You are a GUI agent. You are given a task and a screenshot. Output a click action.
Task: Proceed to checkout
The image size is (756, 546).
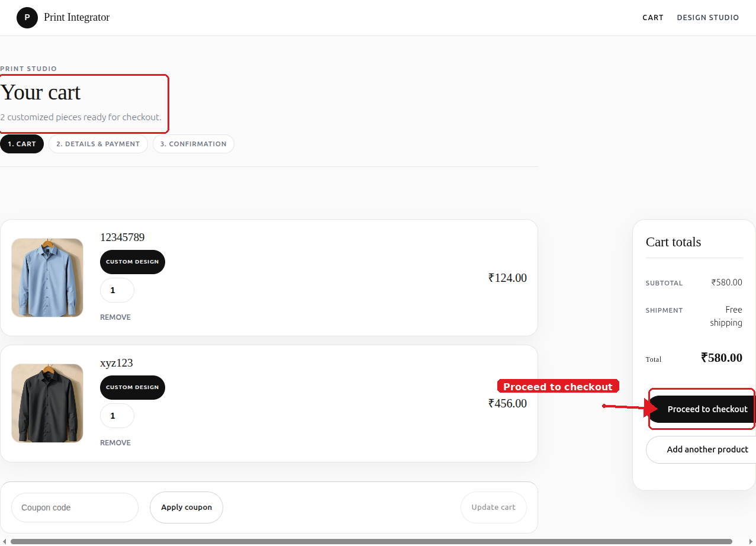point(702,409)
